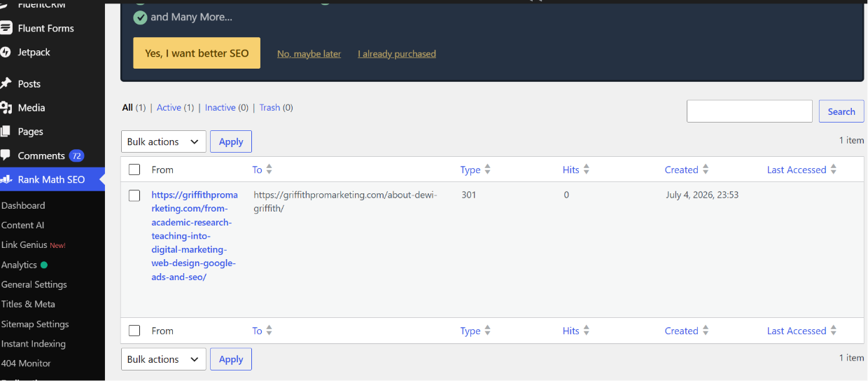Go to Rank Math Dashboard submenu
The width and height of the screenshot is (868, 381).
click(23, 205)
